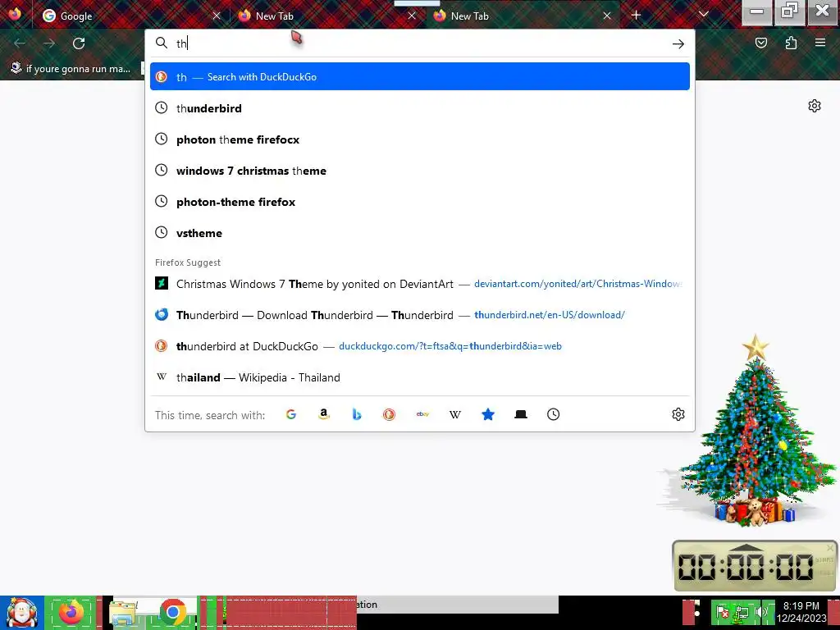
Task: Open Chrome from the taskbar
Action: pyautogui.click(x=172, y=613)
